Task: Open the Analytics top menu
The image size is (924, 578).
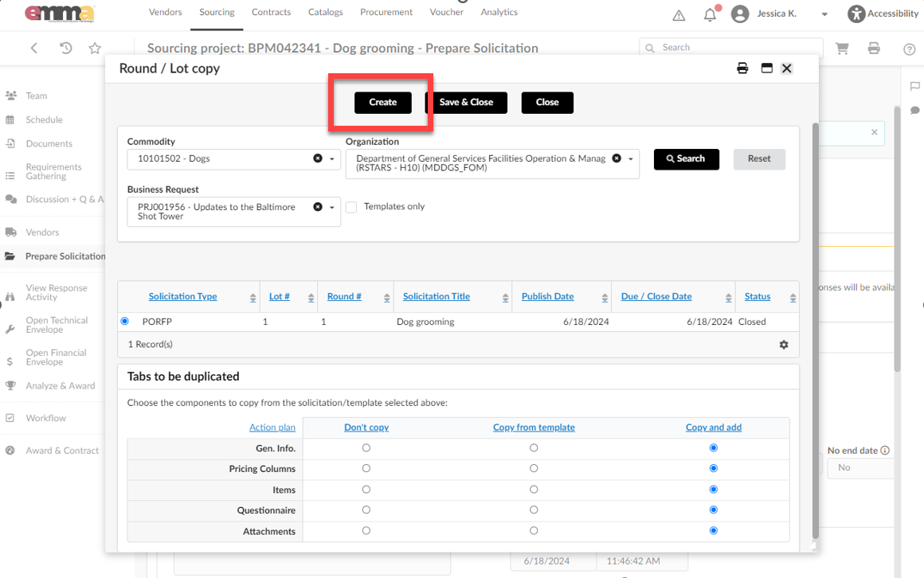Action: (x=499, y=12)
